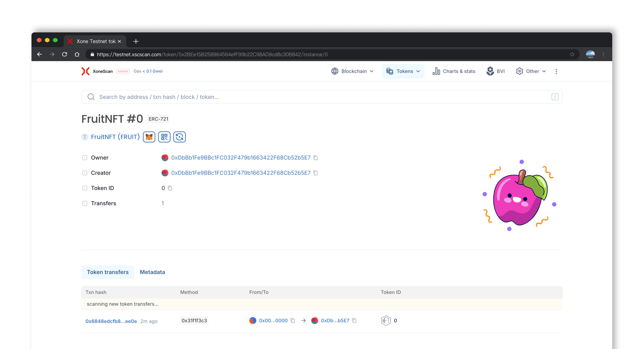Viewport: 644px width, 349px height.
Task: Open the FruitNFT (FRUIT) token link
Action: [115, 137]
